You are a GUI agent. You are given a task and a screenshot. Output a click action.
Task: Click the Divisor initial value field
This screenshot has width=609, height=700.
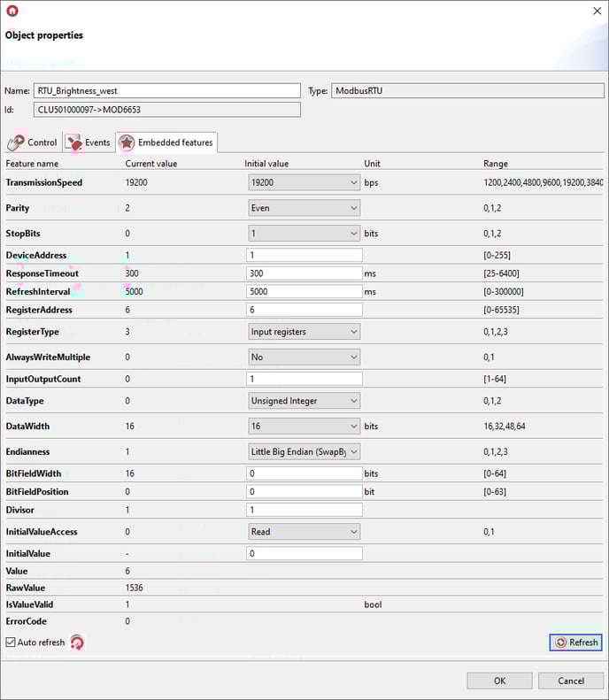point(304,510)
